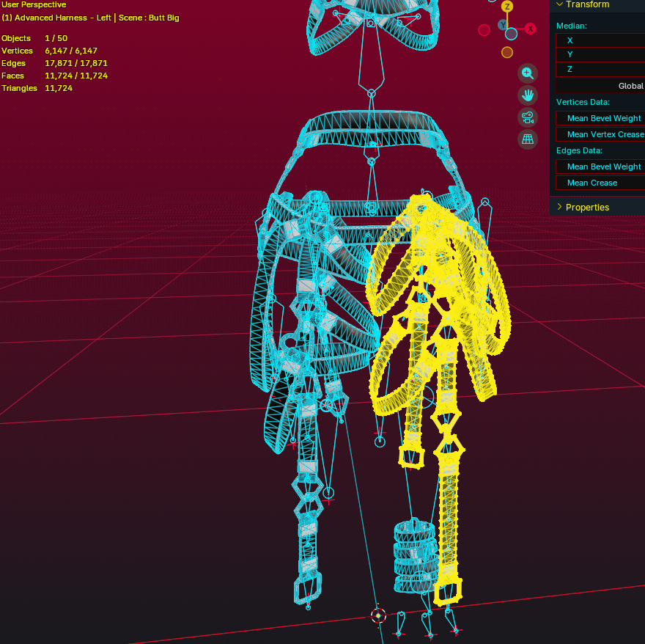Click the Vertices '6,147 / 6,147' statistic

point(71,51)
